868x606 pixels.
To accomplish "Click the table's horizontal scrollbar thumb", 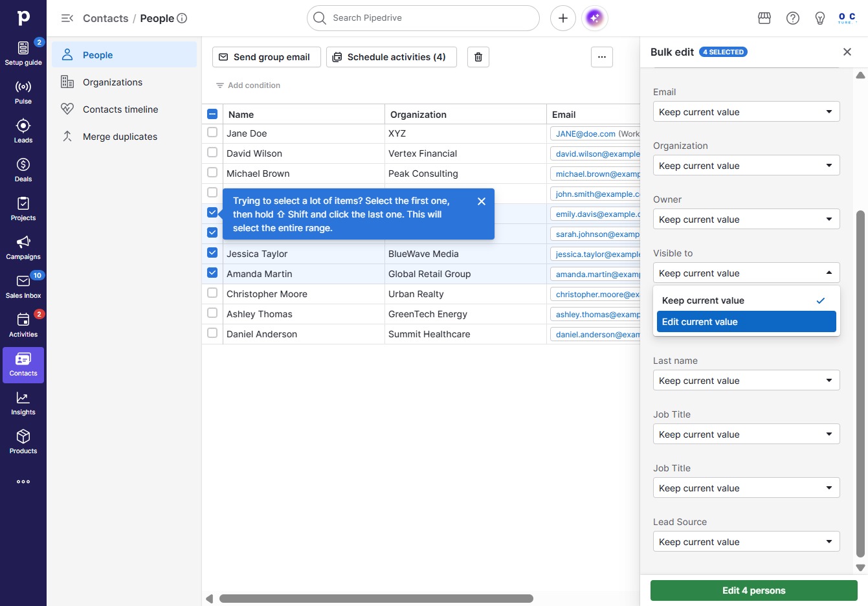I will 376,599.
